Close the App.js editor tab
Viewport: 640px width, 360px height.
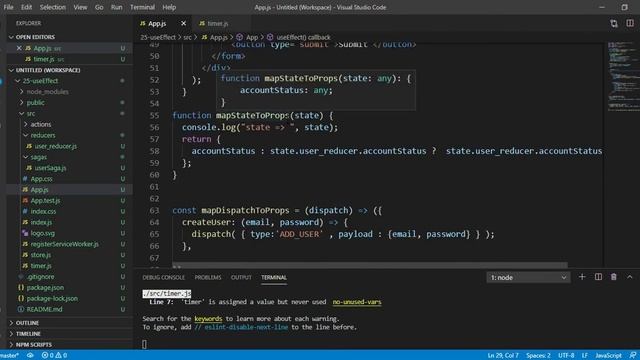(x=183, y=23)
